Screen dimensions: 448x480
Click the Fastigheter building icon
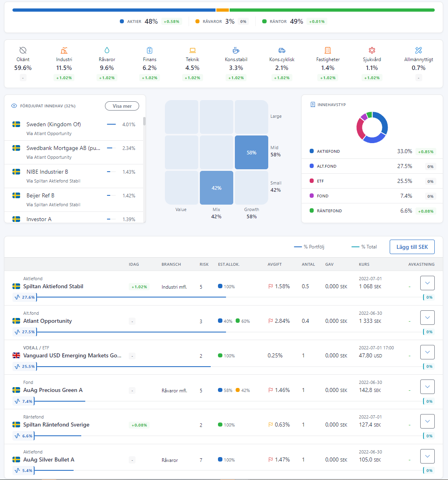[x=328, y=50]
